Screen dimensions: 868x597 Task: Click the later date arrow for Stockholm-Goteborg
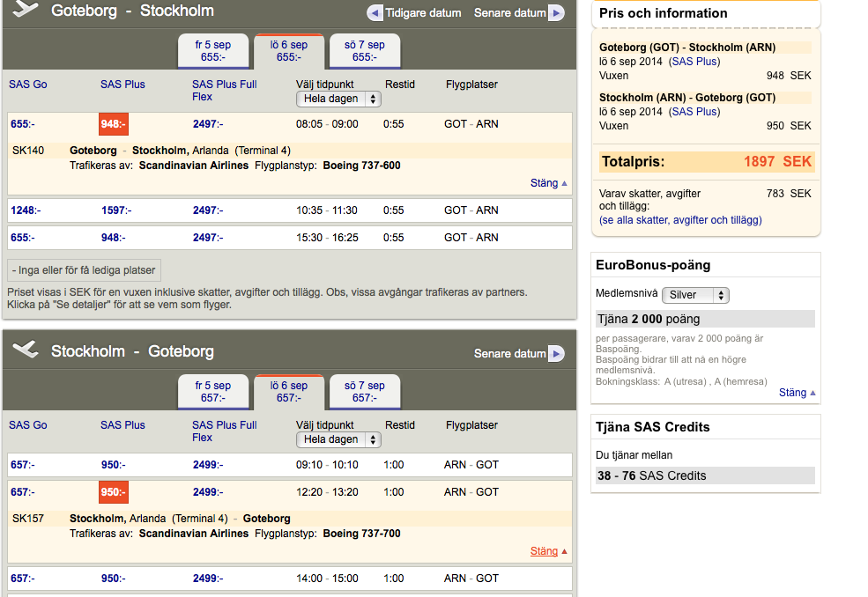click(556, 354)
